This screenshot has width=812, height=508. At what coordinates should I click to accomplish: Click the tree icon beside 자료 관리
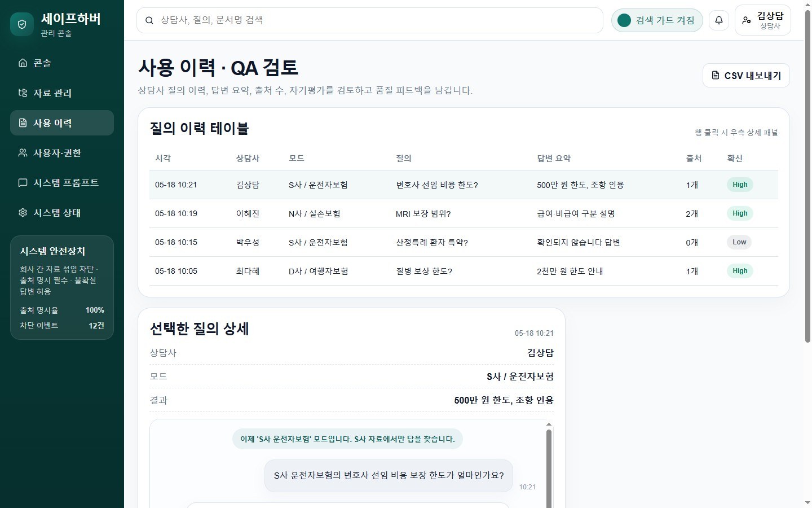coord(23,93)
